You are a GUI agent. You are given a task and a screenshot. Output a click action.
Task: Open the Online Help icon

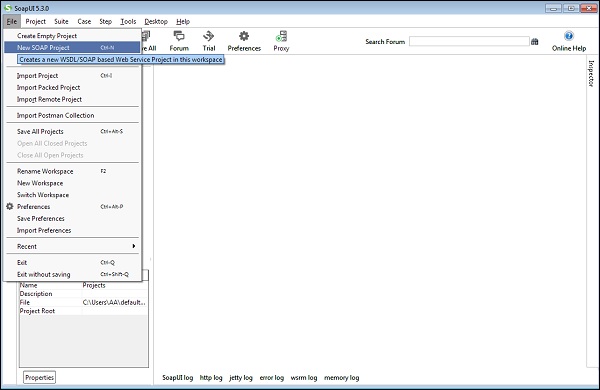pyautogui.click(x=569, y=36)
